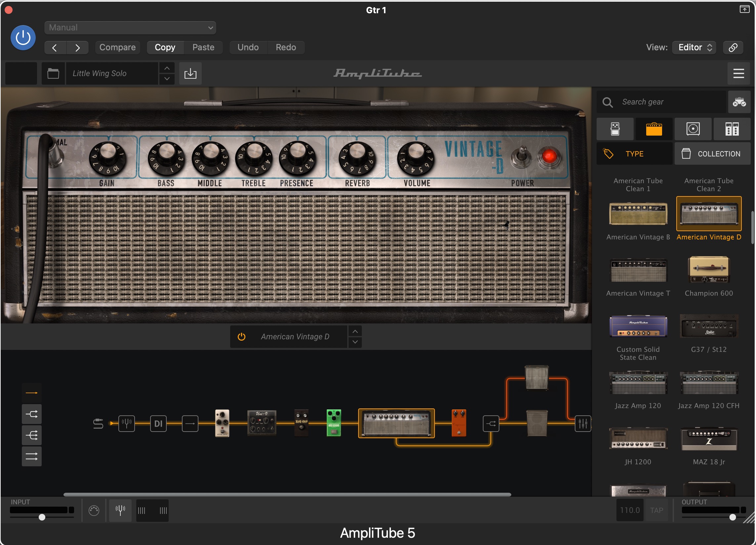Select next preset with down chevron
Image resolution: width=756 pixels, height=545 pixels.
tap(167, 79)
